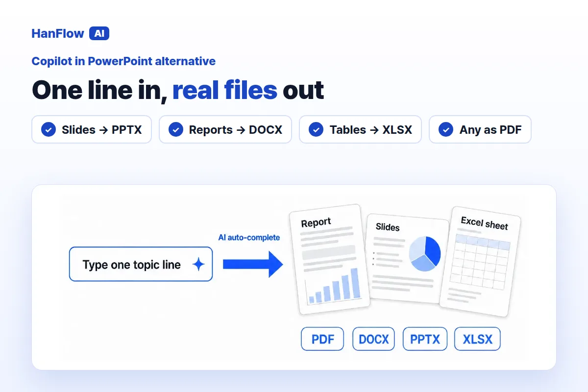Open the Slides document thumbnail
The height and width of the screenshot is (392, 588).
408,259
